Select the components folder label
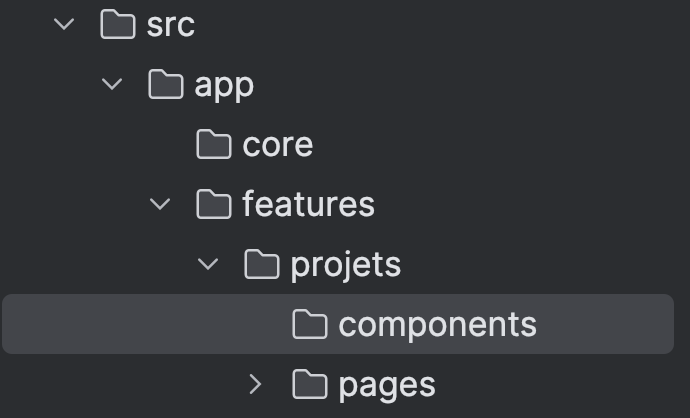The width and height of the screenshot is (690, 418). pos(437,325)
